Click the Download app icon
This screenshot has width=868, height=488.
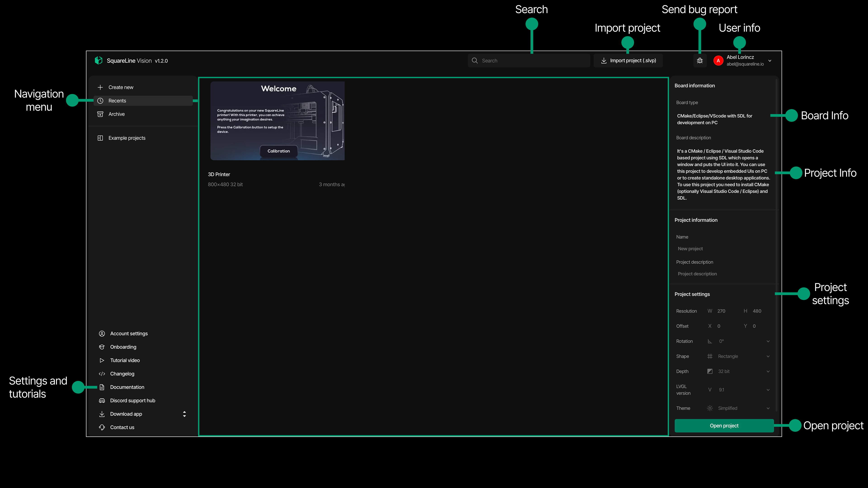pos(102,414)
